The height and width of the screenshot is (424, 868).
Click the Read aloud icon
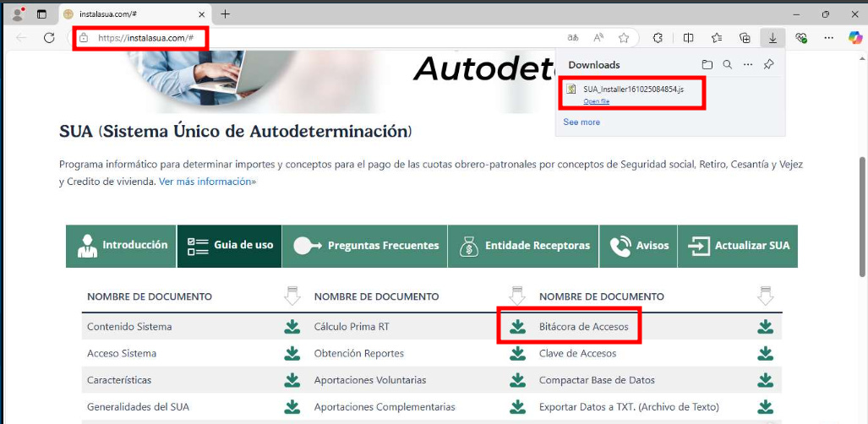tap(598, 38)
